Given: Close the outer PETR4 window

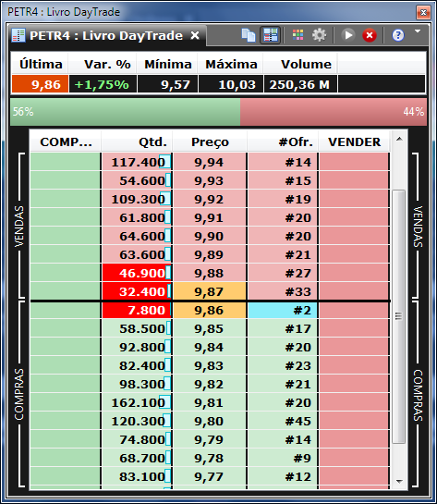Looking at the screenshot, I should click(423, 12).
